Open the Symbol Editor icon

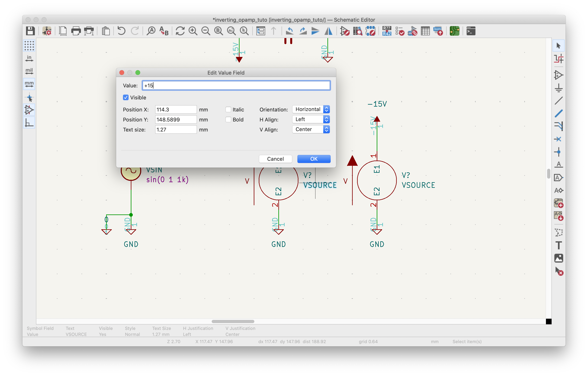point(344,31)
